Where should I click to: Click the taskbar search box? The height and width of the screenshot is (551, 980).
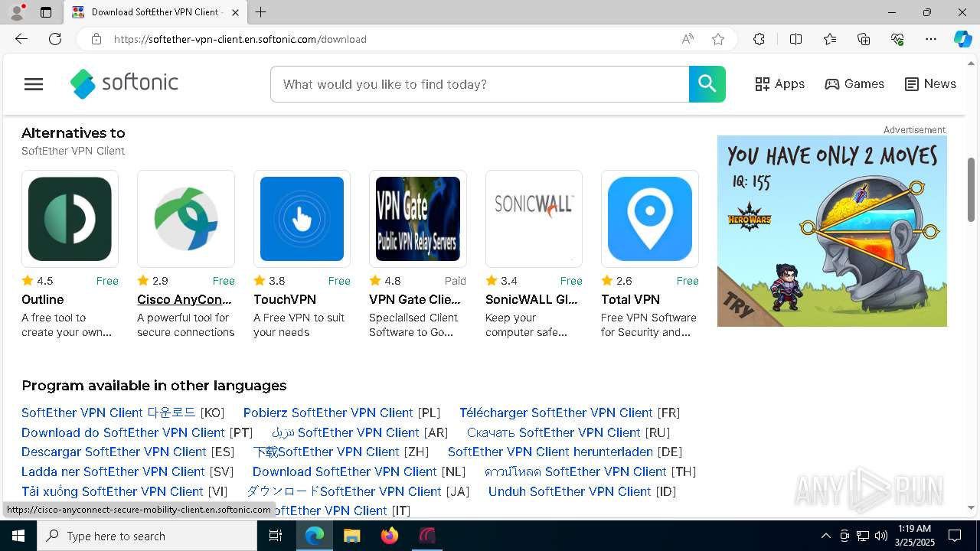(x=147, y=536)
